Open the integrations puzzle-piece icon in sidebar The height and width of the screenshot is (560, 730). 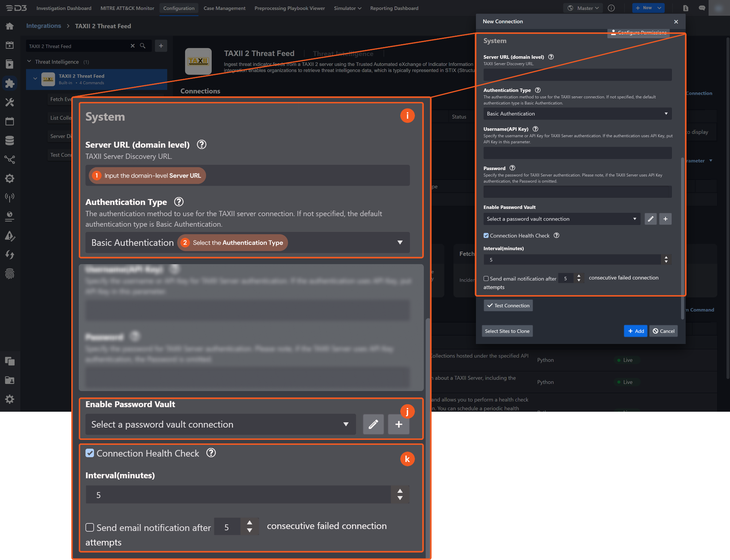pyautogui.click(x=10, y=83)
